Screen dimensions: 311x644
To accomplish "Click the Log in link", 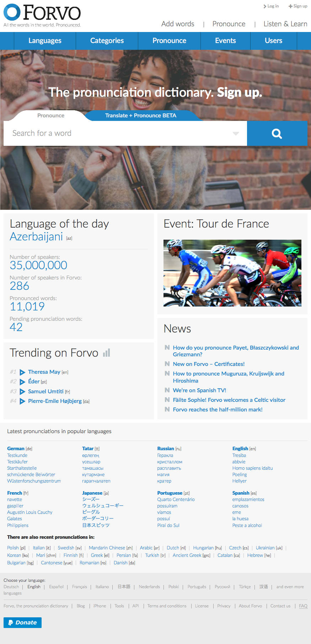I will (271, 6).
